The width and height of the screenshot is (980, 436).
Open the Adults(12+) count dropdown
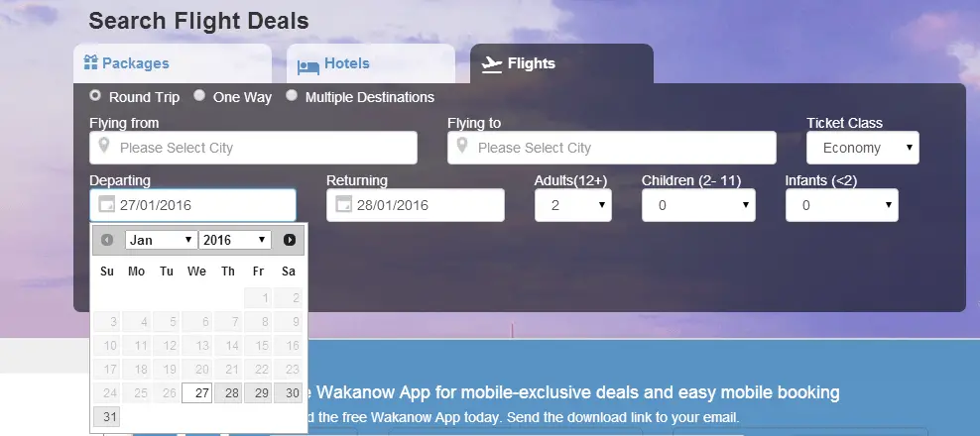573,205
